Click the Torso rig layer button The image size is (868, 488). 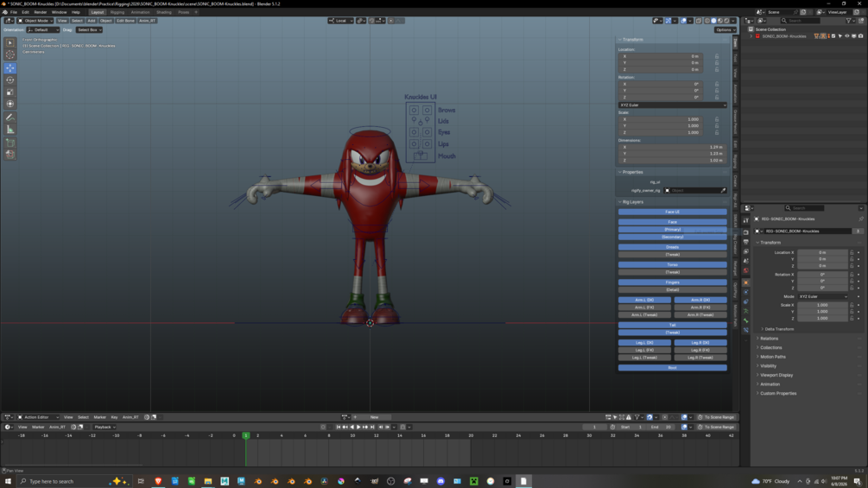pyautogui.click(x=672, y=265)
